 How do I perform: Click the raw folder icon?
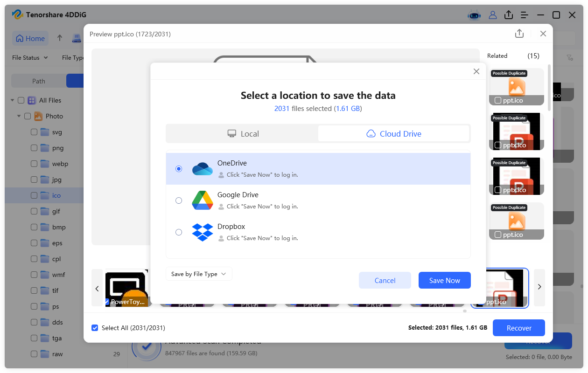click(x=45, y=354)
